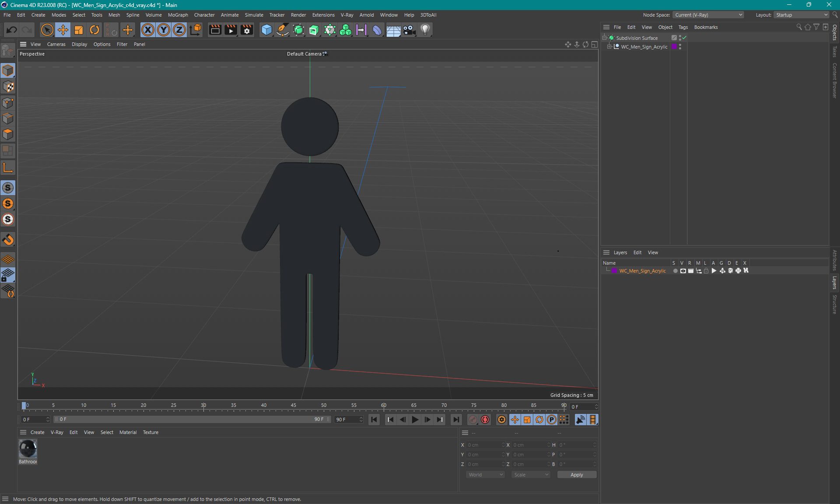Open the MoGraph menu
Screen dimensions: 840x504
(x=178, y=15)
